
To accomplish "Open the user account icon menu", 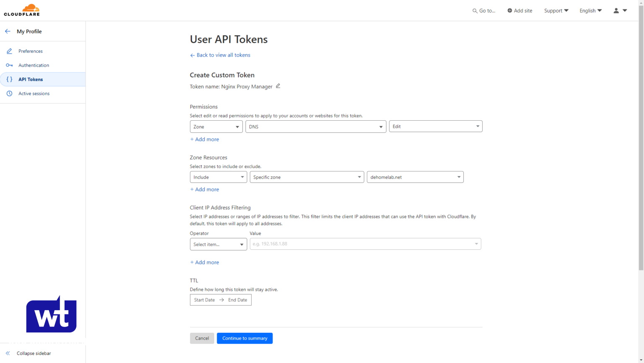I will 620,10.
